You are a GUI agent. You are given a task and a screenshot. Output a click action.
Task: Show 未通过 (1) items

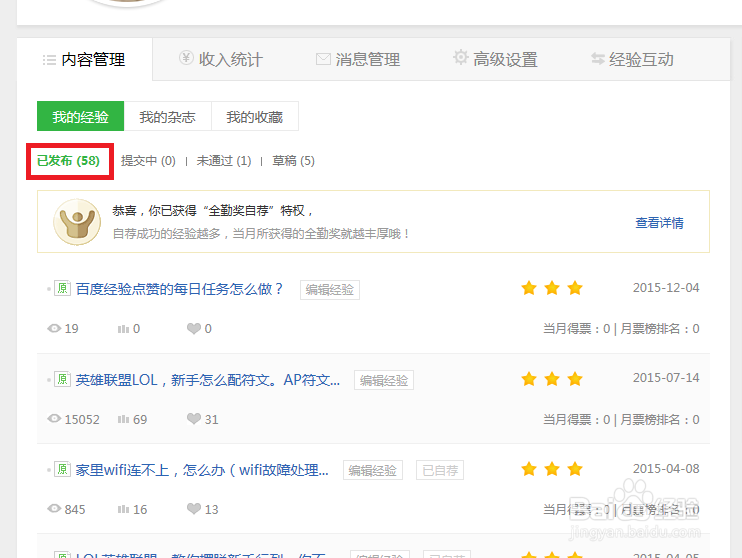tap(224, 161)
